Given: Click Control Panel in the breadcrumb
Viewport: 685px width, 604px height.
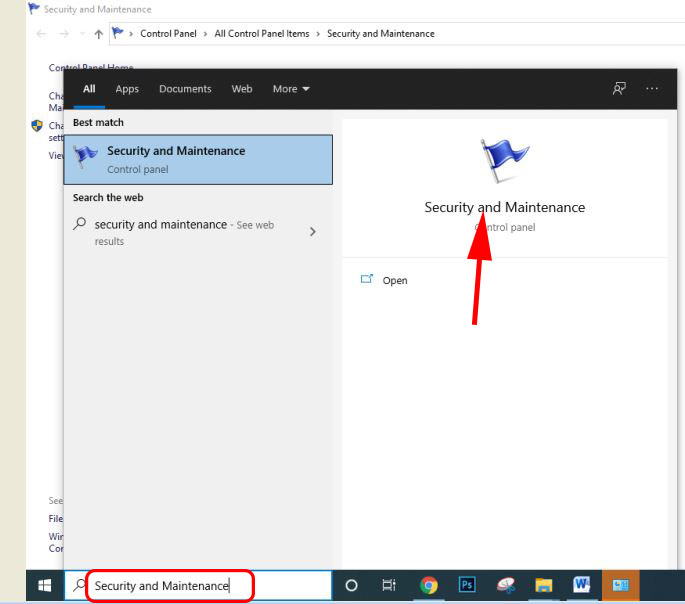Looking at the screenshot, I should coord(168,34).
